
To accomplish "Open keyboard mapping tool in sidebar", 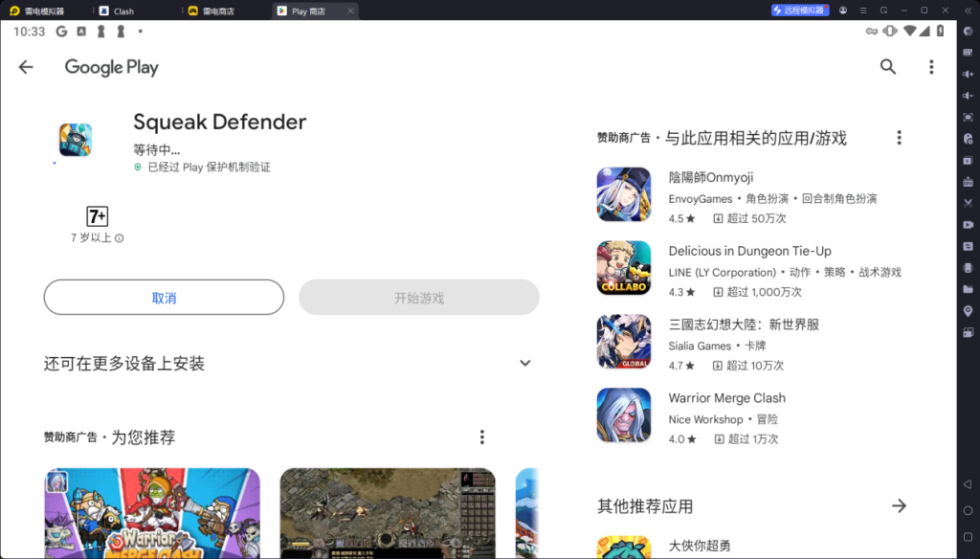I will pyautogui.click(x=969, y=53).
